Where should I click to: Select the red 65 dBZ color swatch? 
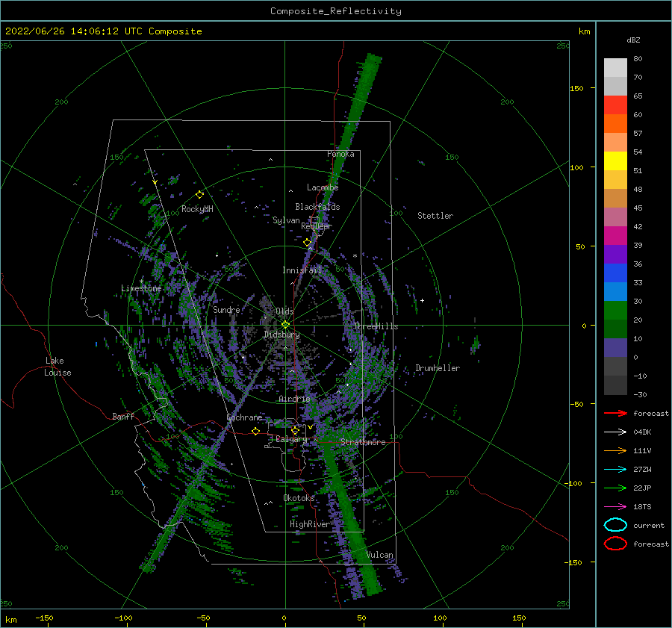615,105
